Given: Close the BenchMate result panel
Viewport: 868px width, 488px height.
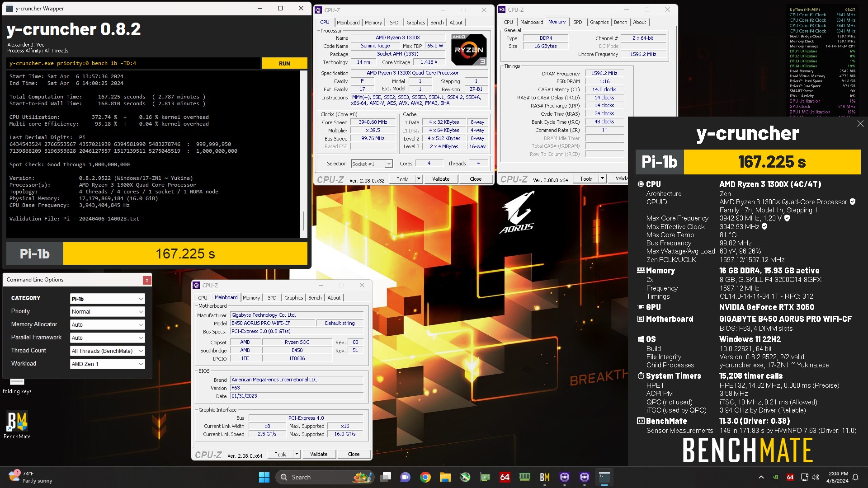Looking at the screenshot, I should pyautogui.click(x=860, y=124).
